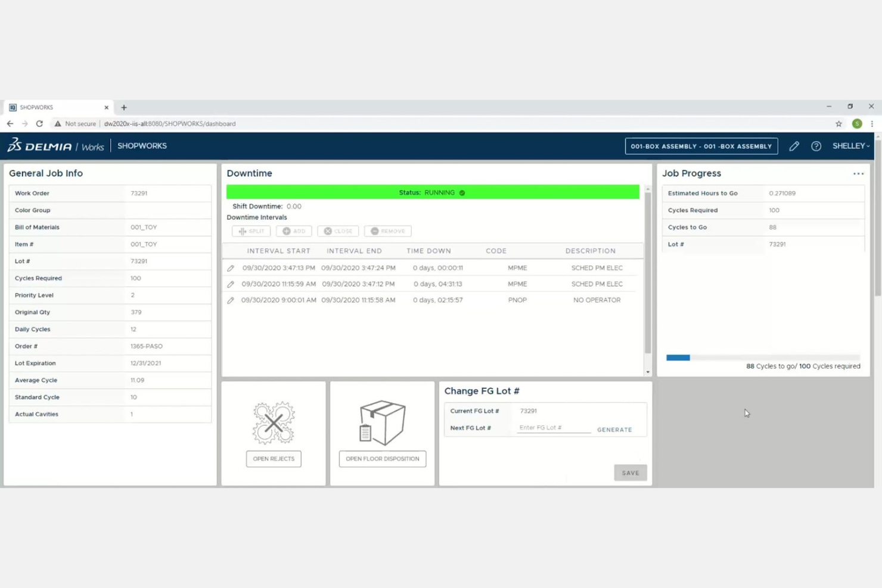Image resolution: width=882 pixels, height=588 pixels.
Task: Edit the 3:47:13 PM downtime interval
Action: point(231,268)
